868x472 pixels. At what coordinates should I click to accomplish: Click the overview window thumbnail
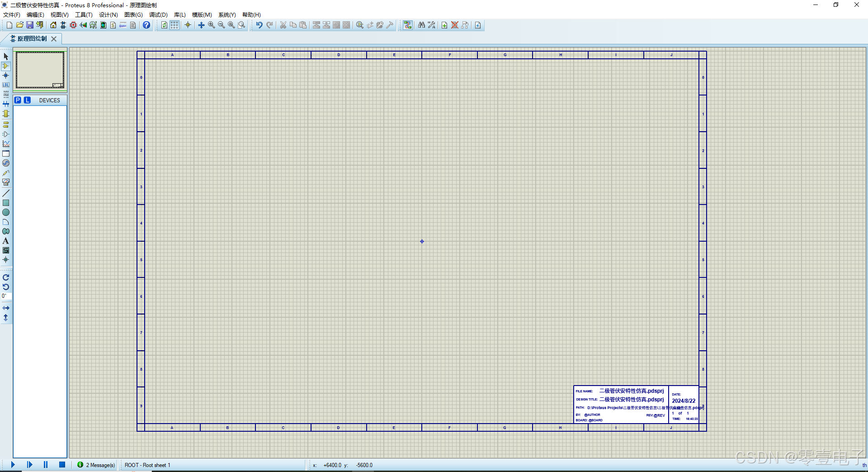(40, 70)
